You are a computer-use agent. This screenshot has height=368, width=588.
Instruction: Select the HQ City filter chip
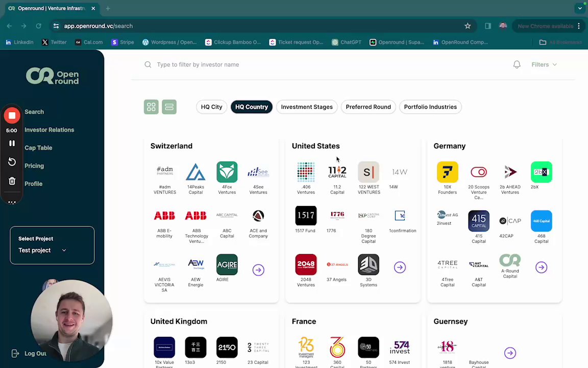pyautogui.click(x=211, y=107)
